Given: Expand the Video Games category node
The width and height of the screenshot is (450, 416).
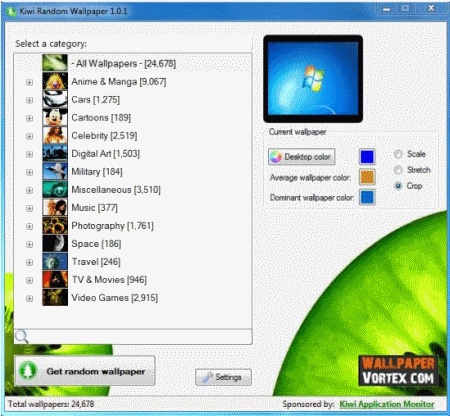Looking at the screenshot, I should pos(30,298).
